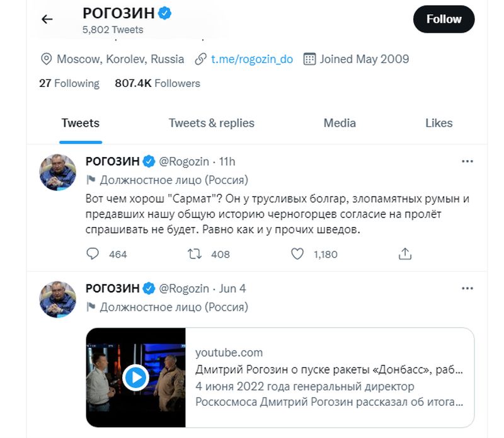This screenshot has width=504, height=438.
Task: Open more options on Jun 4 tweet
Action: pyautogui.click(x=467, y=289)
